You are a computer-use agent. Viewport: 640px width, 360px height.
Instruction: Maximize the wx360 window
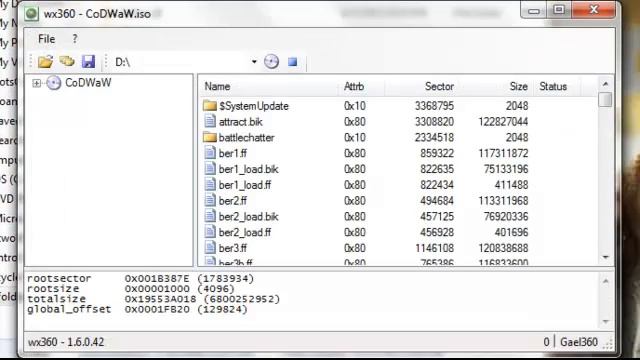pyautogui.click(x=559, y=10)
